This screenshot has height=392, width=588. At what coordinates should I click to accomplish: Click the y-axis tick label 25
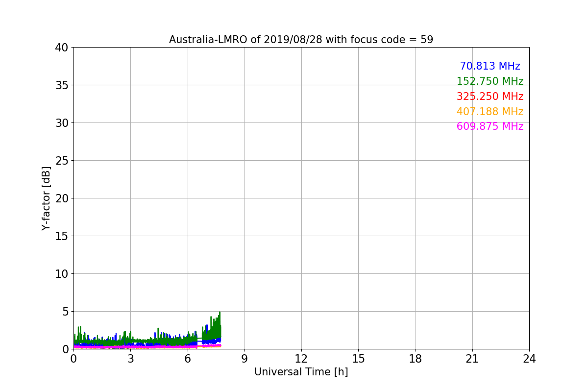(61, 161)
